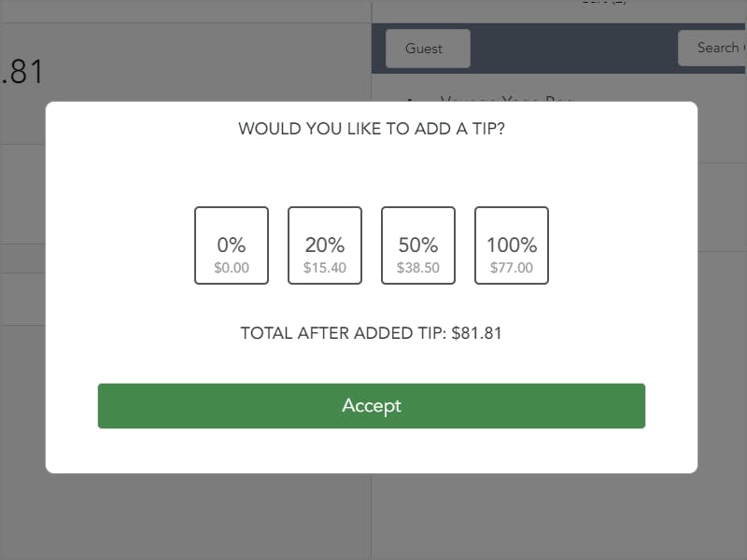This screenshot has height=560, width=747.
Task: Tap the $0.00 tip amount label
Action: [x=231, y=268]
